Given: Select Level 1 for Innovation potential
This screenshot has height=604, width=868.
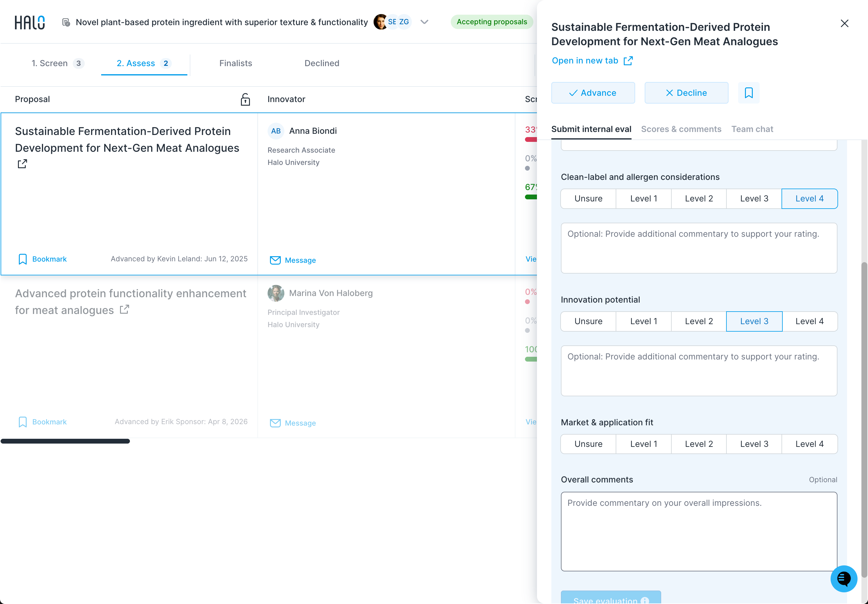Looking at the screenshot, I should (644, 321).
